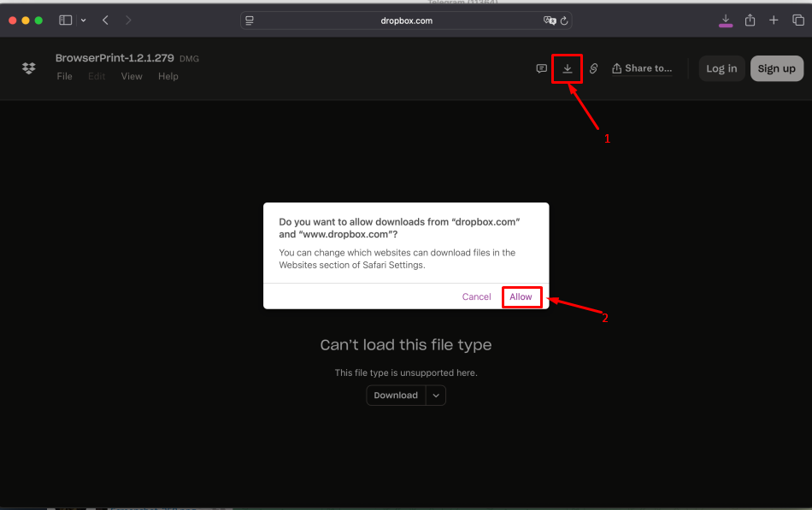Click the BrowserPrint-1.2.1.279 file name
This screenshot has width=812, height=510.
coord(115,58)
